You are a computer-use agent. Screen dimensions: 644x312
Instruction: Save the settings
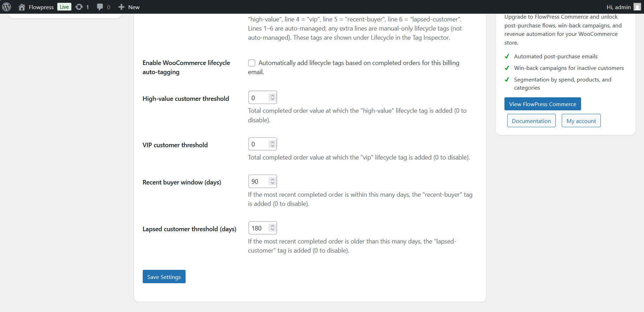tap(164, 277)
